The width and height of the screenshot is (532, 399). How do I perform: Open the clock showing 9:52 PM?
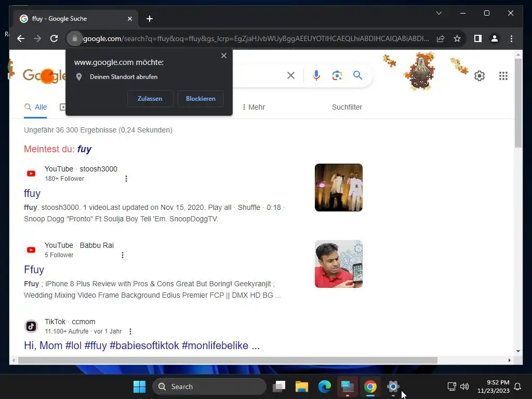coord(494,387)
